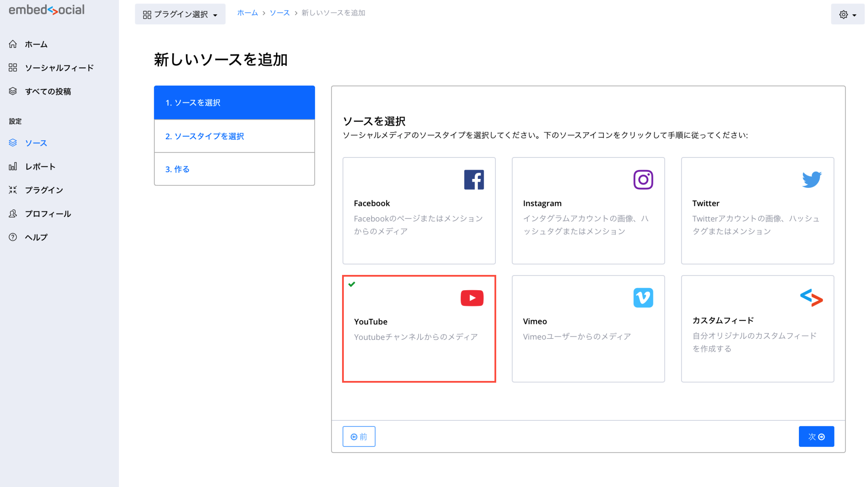This screenshot has width=868, height=487.
Task: Click the Facebookのページ description text
Action: [x=418, y=225]
